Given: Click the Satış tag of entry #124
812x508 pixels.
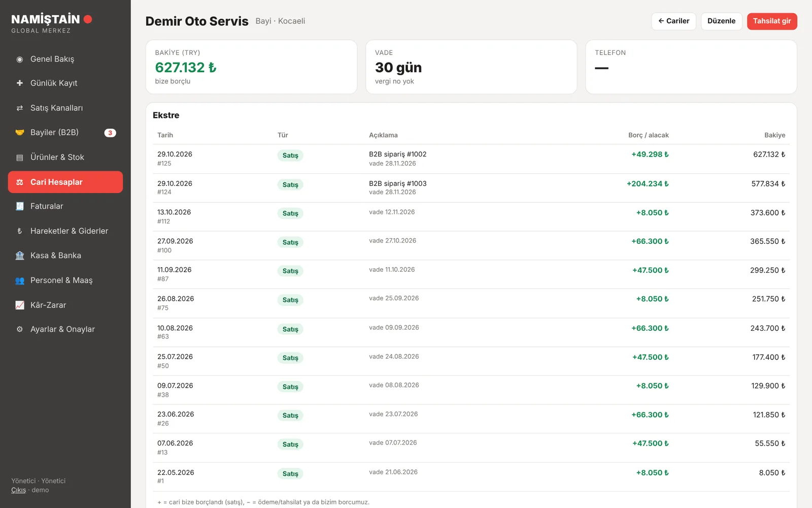Looking at the screenshot, I should [x=290, y=185].
